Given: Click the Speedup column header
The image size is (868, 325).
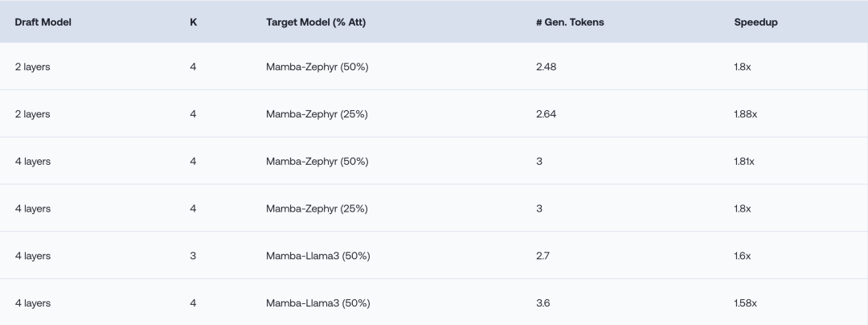Looking at the screenshot, I should point(755,23).
